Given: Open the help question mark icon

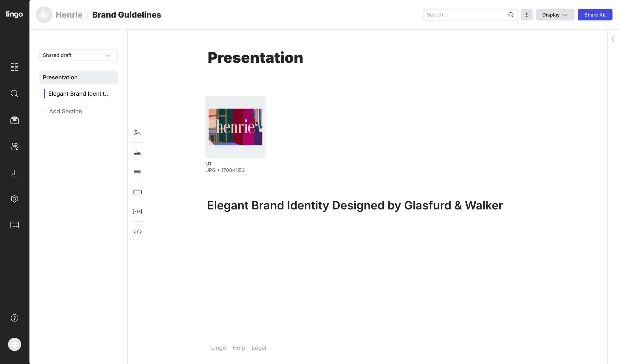Looking at the screenshot, I should tap(14, 318).
